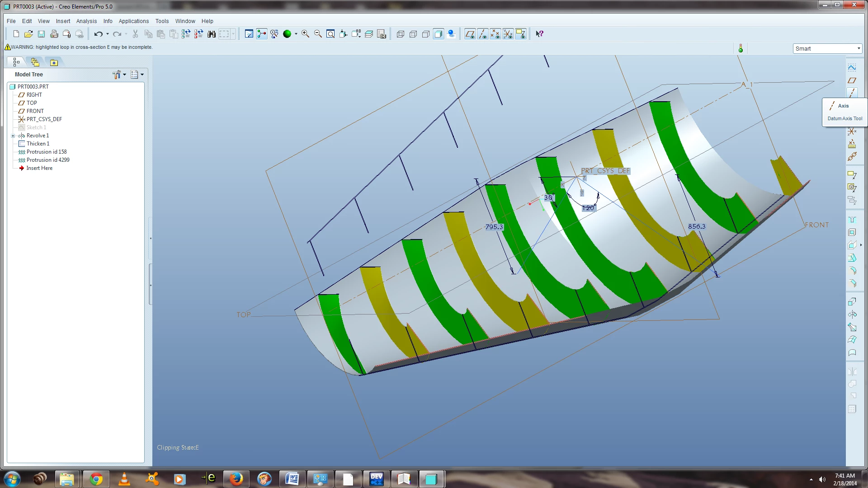Click the Print icon

pyautogui.click(x=54, y=34)
